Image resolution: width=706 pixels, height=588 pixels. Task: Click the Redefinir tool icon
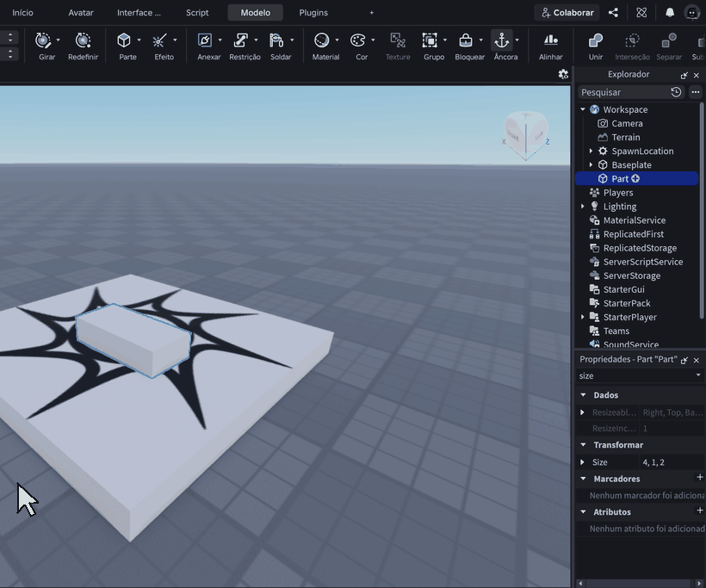pos(83,40)
